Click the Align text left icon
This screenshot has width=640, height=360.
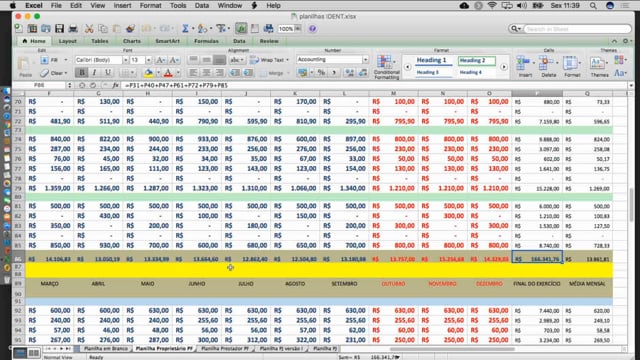[193, 73]
